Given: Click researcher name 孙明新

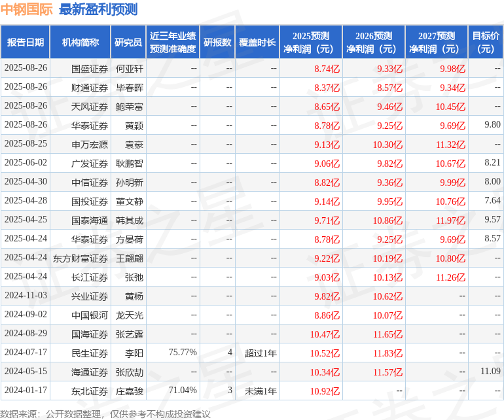Looking at the screenshot, I should coord(130,183).
